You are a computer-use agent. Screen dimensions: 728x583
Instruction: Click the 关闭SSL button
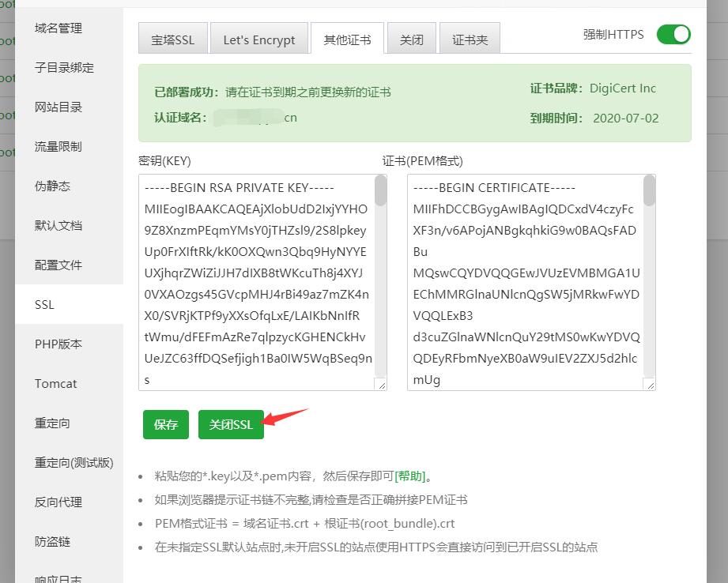(231, 424)
